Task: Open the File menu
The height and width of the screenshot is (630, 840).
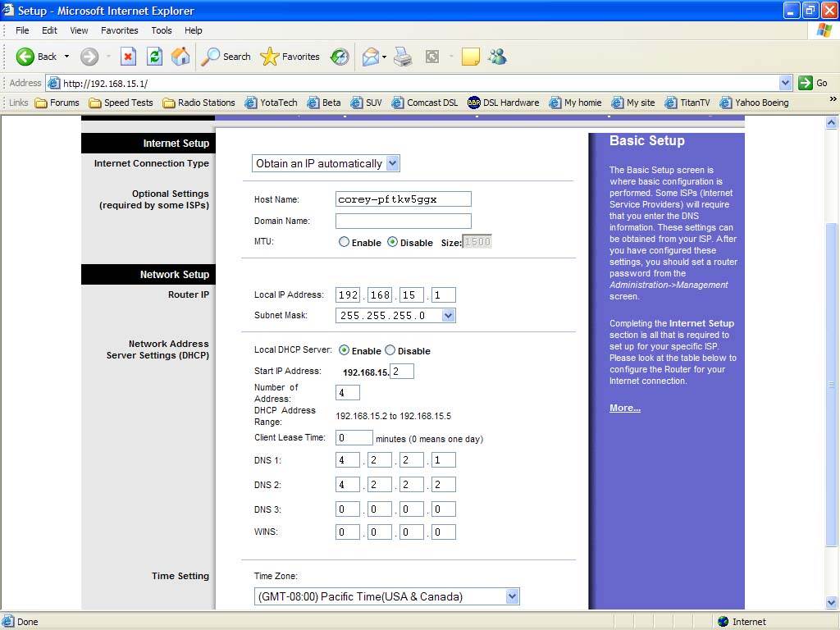Action: tap(22, 30)
